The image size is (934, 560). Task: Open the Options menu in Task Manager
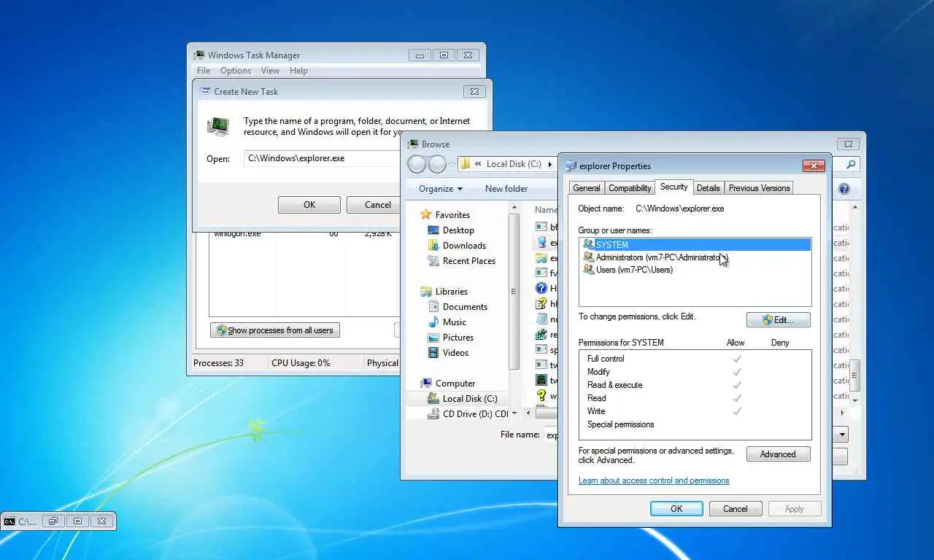(236, 71)
